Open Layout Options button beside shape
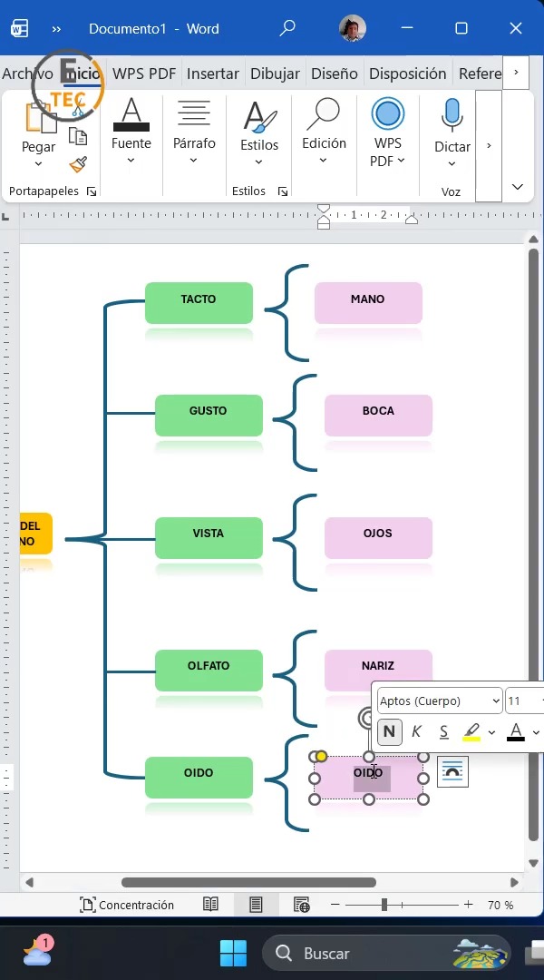The height and width of the screenshot is (980, 544). (x=452, y=772)
